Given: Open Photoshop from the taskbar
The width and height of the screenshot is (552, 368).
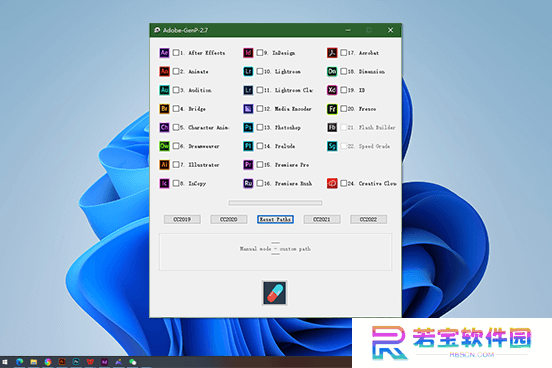Looking at the screenshot, I should pyautogui.click(x=76, y=362).
